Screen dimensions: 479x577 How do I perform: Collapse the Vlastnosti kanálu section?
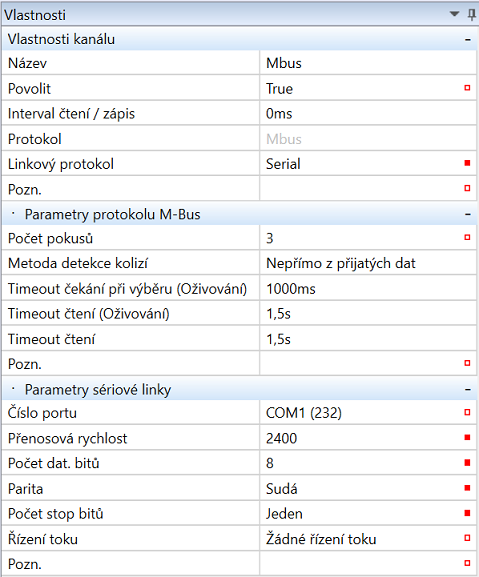pyautogui.click(x=468, y=39)
